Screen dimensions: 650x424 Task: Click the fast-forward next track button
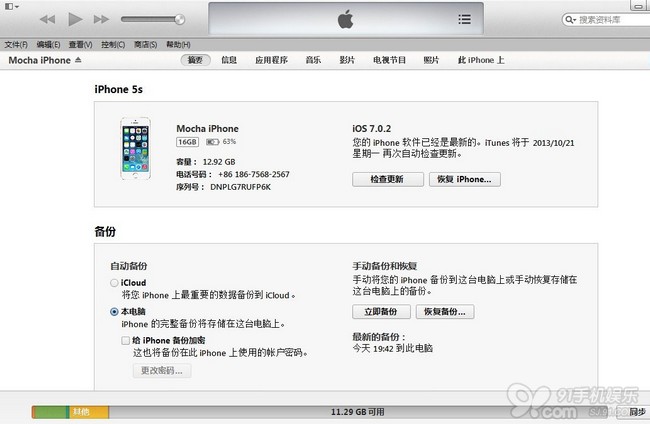click(x=101, y=19)
